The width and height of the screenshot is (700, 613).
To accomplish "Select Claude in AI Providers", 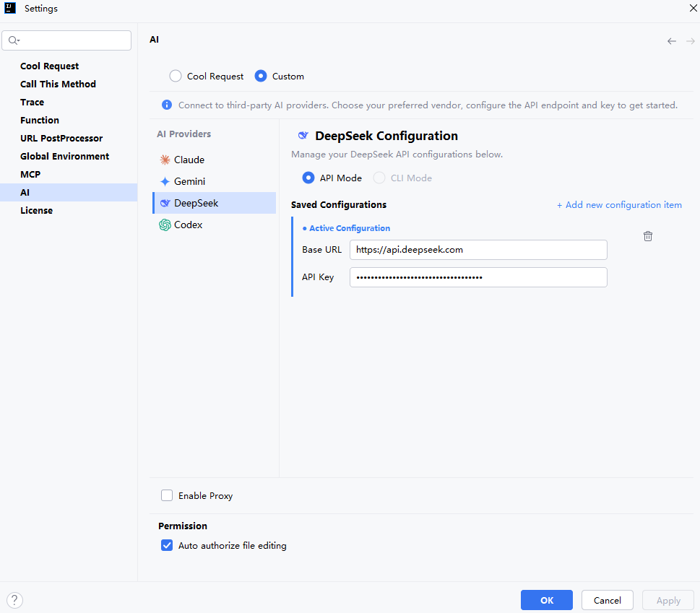I will [215, 160].
